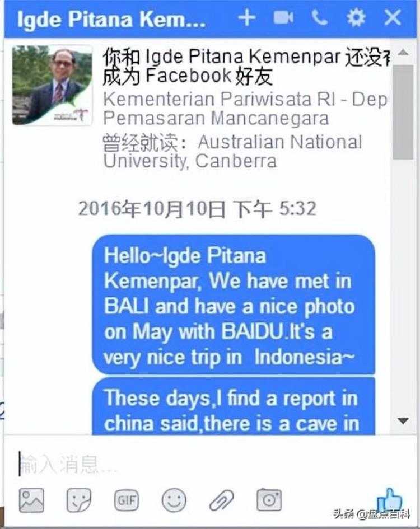Viewport: 420px width, 529px height.
Task: Take a photo with the camera icon
Action: 269,500
